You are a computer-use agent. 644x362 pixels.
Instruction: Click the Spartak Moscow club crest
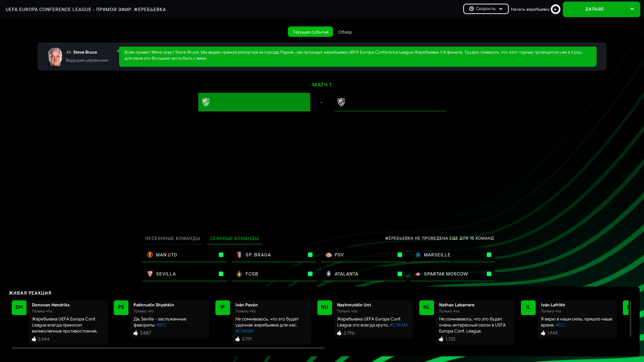tap(418, 274)
